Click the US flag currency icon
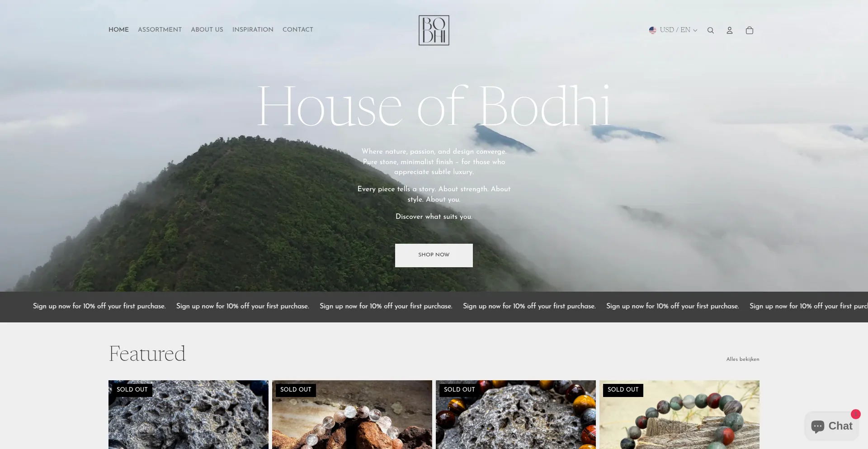Viewport: 868px width, 449px height. pyautogui.click(x=653, y=30)
